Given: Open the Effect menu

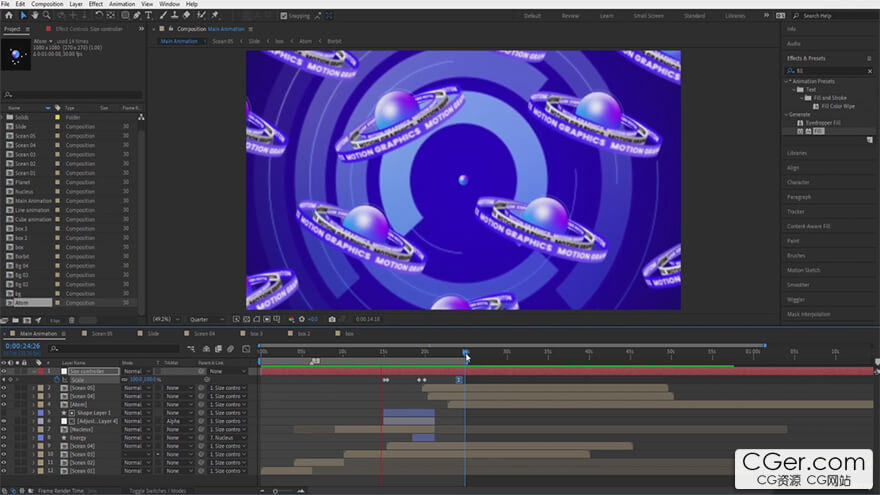Looking at the screenshot, I should click(96, 4).
